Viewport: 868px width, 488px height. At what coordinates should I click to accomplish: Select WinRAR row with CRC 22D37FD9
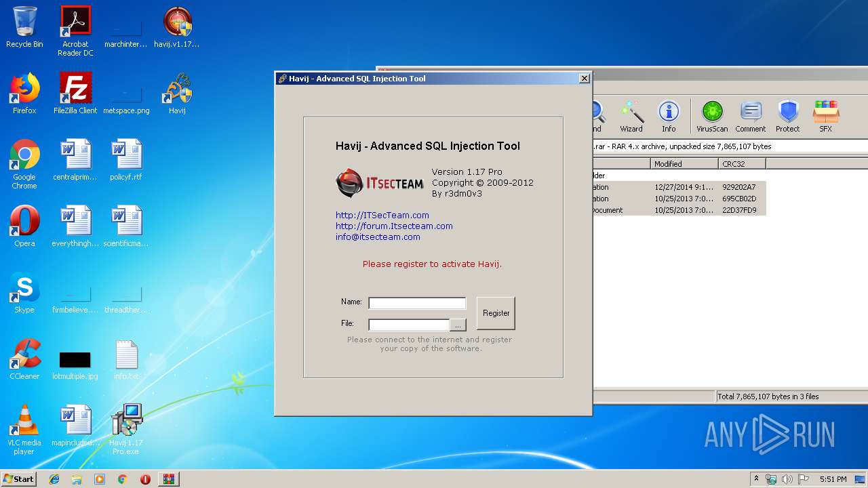(x=679, y=210)
